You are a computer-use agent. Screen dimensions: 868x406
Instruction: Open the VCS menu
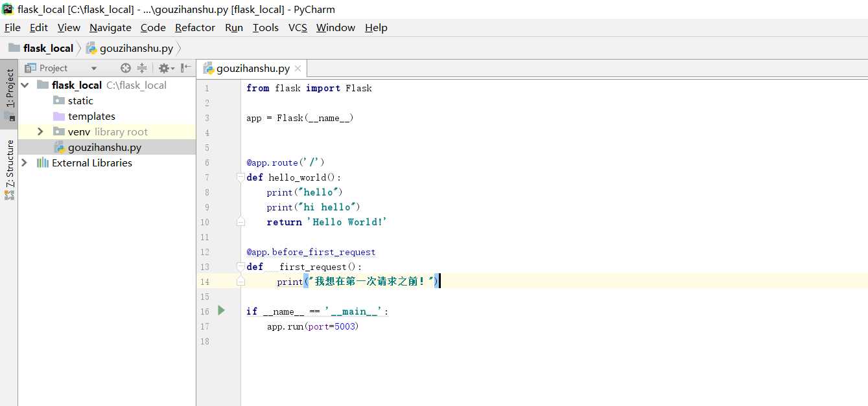(298, 27)
